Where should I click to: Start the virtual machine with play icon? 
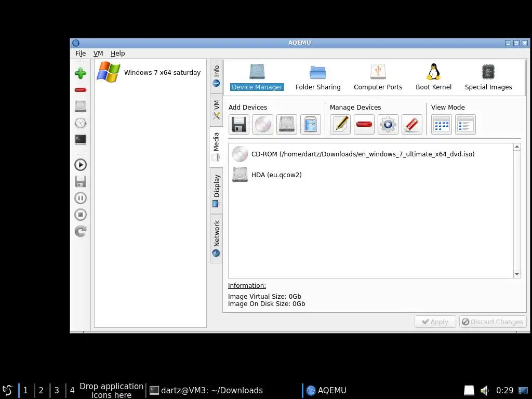click(81, 165)
